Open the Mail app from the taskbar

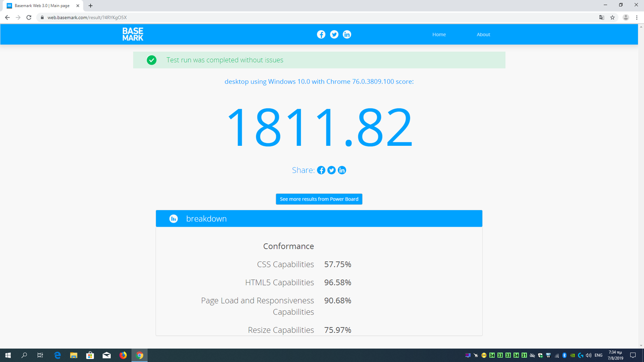click(107, 355)
